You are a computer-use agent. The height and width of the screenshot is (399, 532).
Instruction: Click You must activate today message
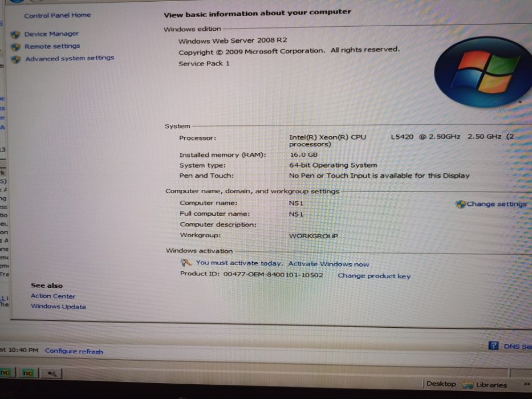tap(239, 263)
